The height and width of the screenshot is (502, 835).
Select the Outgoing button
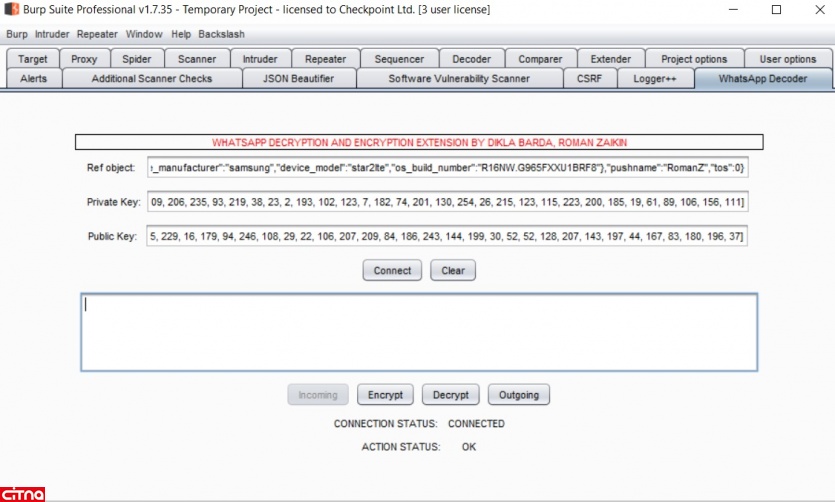pos(519,395)
